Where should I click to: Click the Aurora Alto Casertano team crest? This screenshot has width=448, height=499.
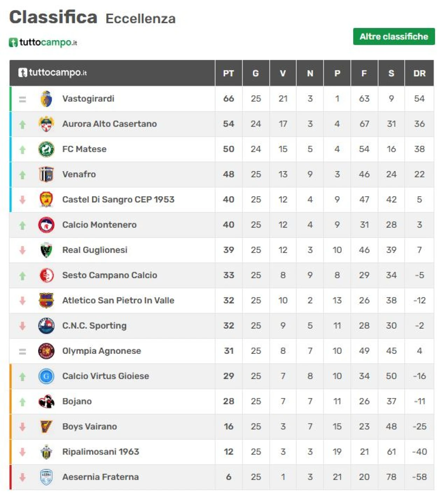coord(46,124)
